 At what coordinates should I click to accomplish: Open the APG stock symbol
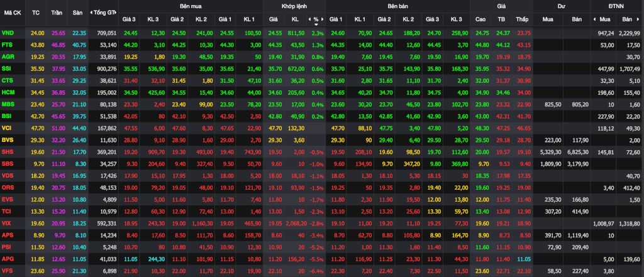tap(8, 259)
